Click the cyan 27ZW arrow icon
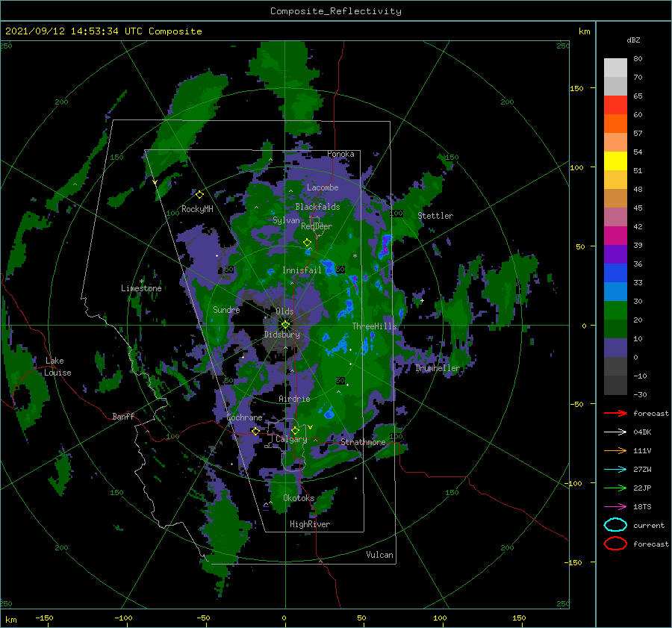Image resolution: width=672 pixels, height=628 pixels. click(x=615, y=470)
